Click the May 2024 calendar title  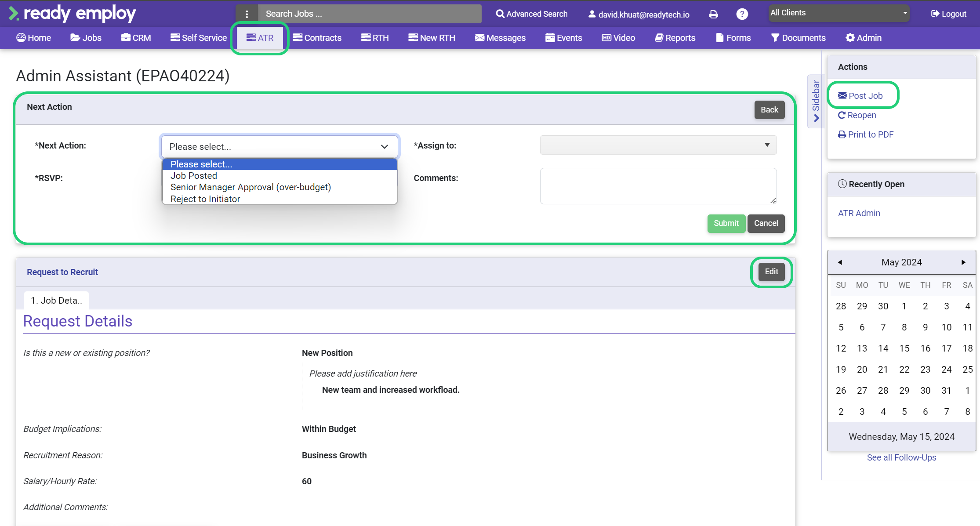pyautogui.click(x=901, y=262)
